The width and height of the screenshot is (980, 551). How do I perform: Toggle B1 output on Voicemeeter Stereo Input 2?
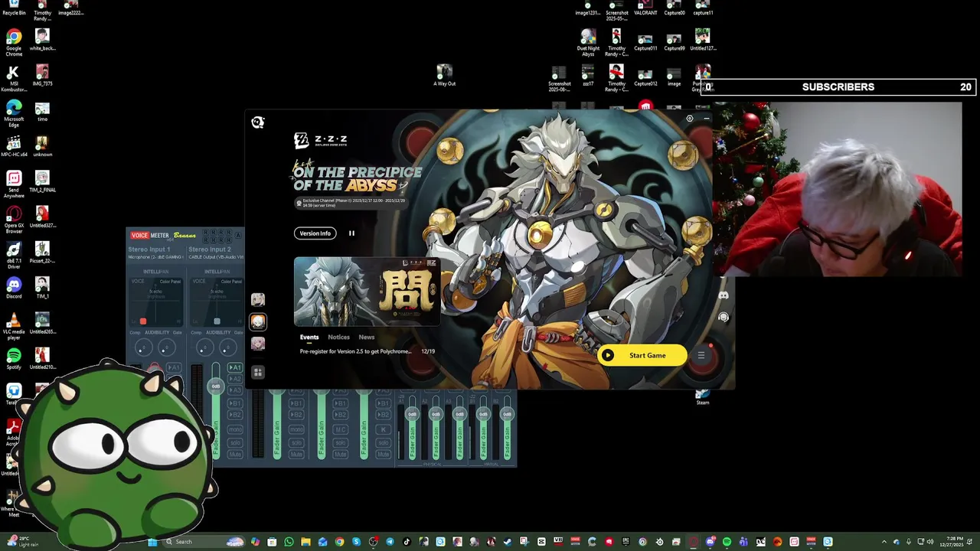pyautogui.click(x=235, y=403)
